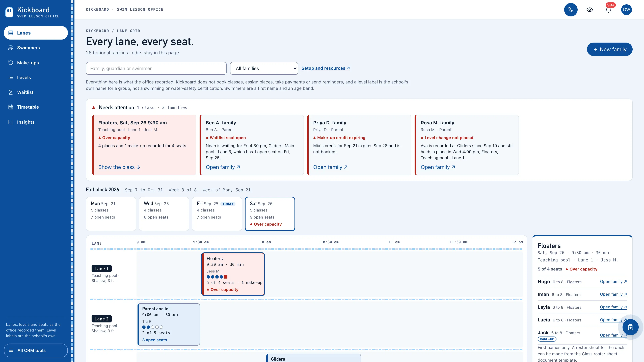Open family link for Iman
Image resolution: width=644 pixels, height=362 pixels.
pos(613,294)
